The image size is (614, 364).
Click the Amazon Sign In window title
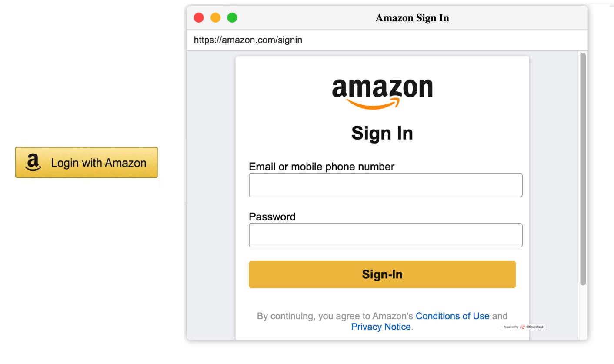pyautogui.click(x=412, y=18)
